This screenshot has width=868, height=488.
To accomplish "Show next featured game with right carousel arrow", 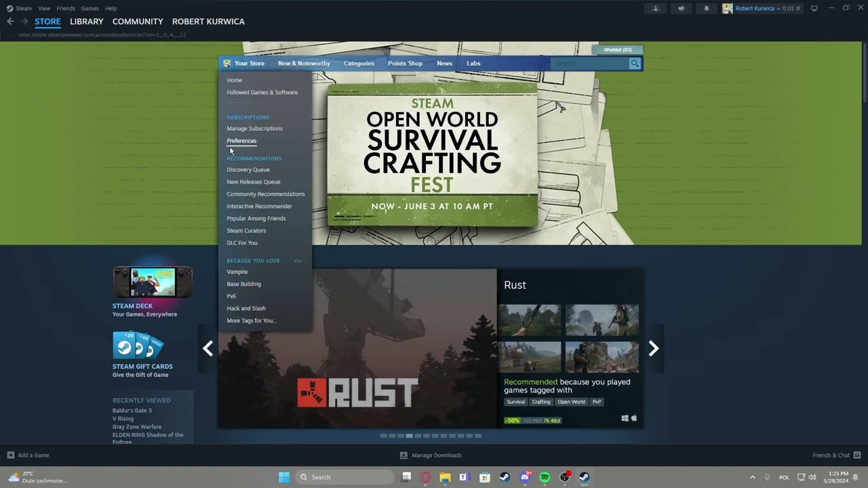I will [x=654, y=348].
